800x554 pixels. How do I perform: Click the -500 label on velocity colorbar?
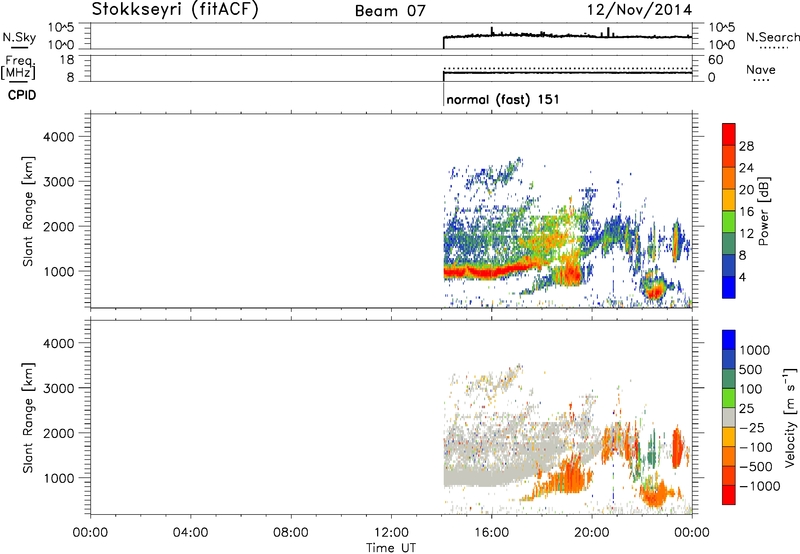coord(756,467)
